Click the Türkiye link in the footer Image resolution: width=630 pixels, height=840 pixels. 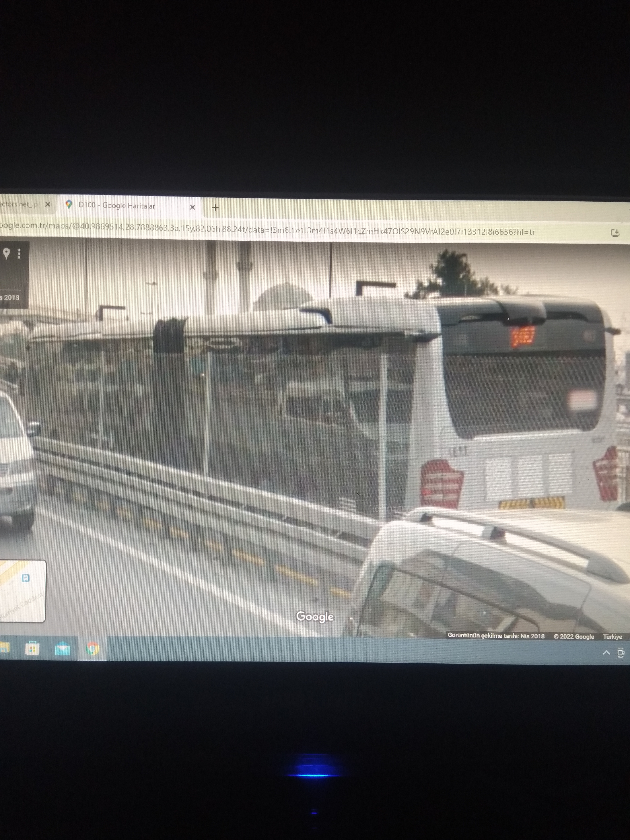pos(612,637)
